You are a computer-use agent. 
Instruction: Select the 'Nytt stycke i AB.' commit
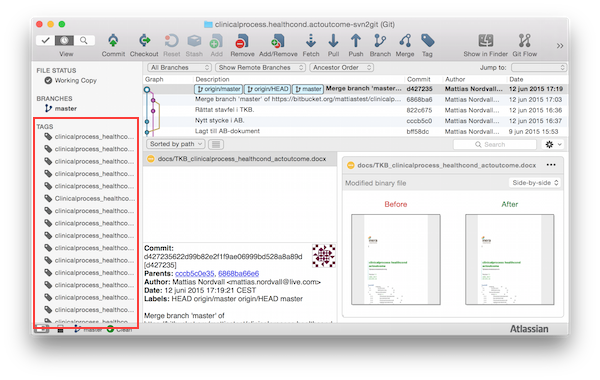[355, 121]
